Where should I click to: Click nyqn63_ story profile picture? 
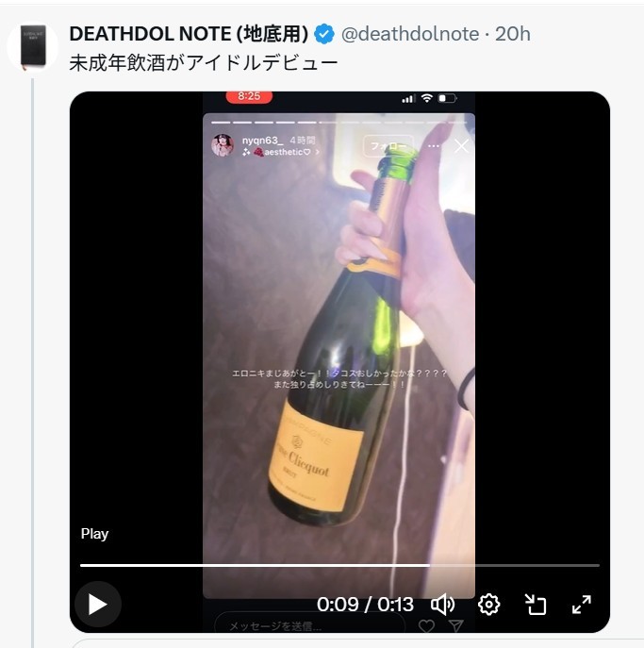(223, 145)
